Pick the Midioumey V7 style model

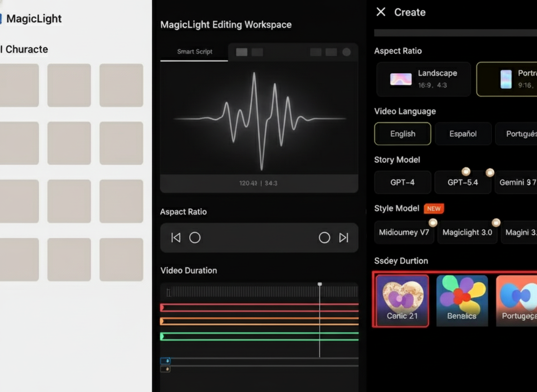click(x=404, y=232)
